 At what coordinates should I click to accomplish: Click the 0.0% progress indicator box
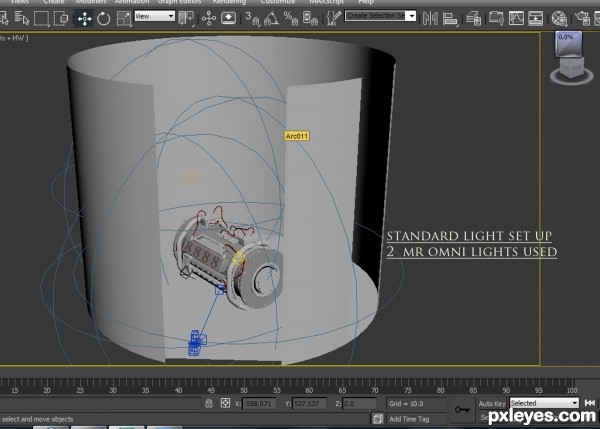(569, 44)
